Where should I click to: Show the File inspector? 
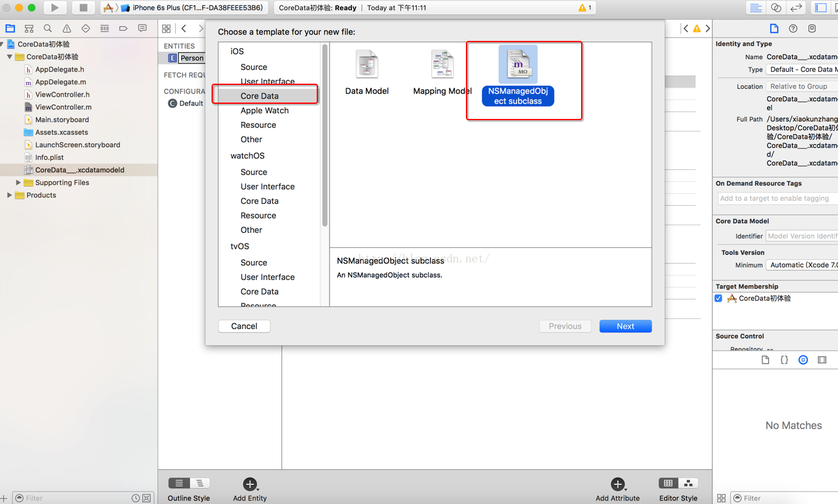pyautogui.click(x=774, y=28)
